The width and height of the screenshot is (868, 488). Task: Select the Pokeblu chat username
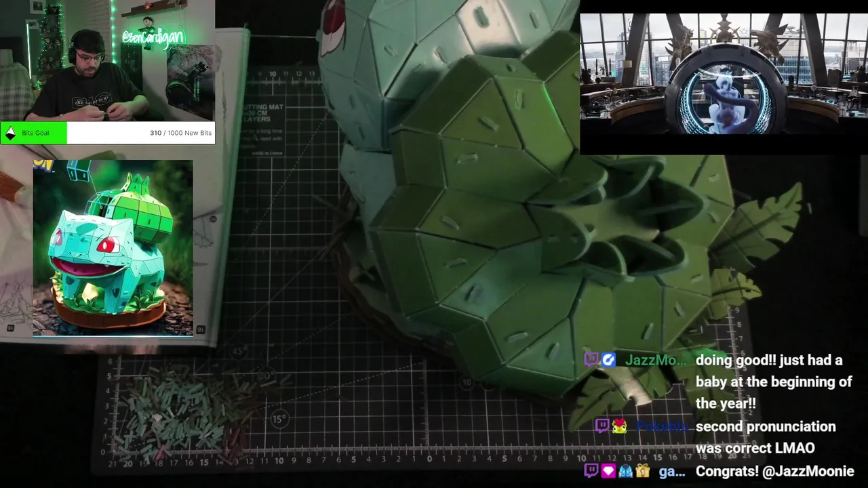tap(662, 426)
